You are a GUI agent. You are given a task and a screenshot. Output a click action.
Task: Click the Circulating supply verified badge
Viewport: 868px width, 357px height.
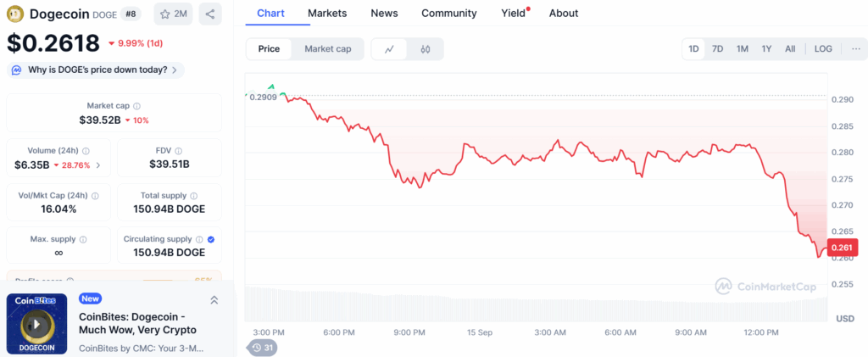(211, 240)
